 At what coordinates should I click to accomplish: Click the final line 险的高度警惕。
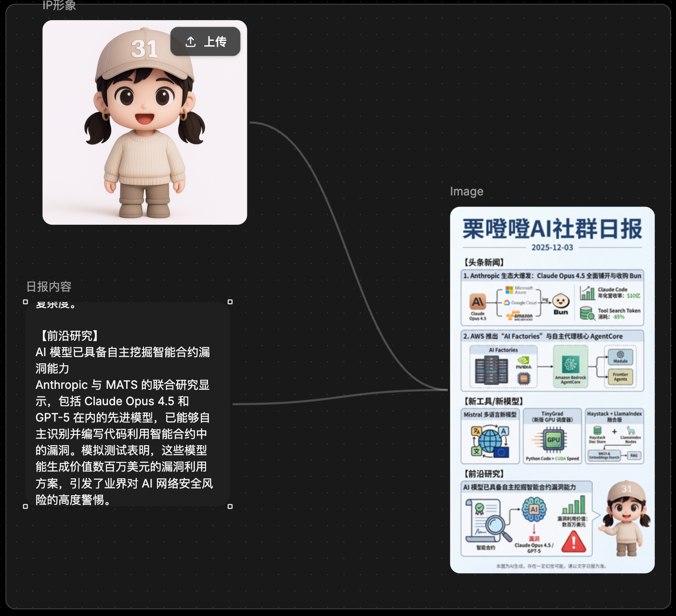point(74,500)
